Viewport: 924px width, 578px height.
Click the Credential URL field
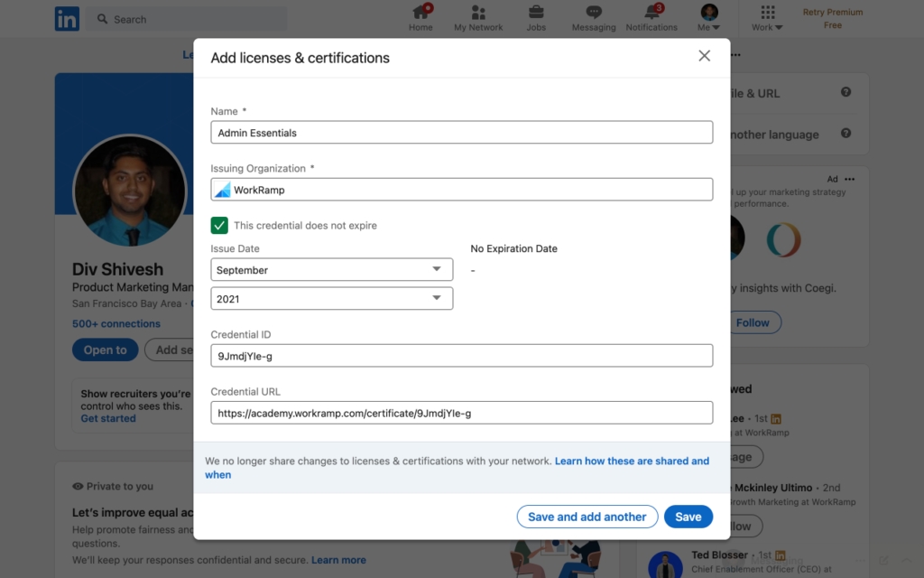(x=461, y=413)
